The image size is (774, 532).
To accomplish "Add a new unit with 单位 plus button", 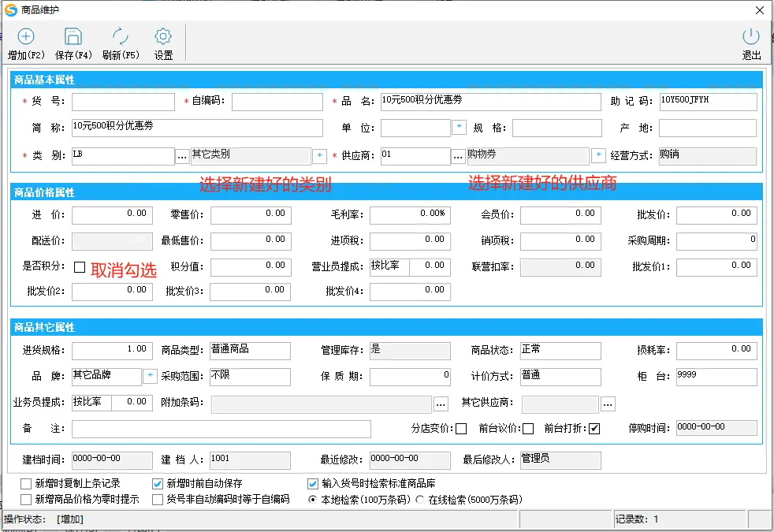I will tap(459, 127).
